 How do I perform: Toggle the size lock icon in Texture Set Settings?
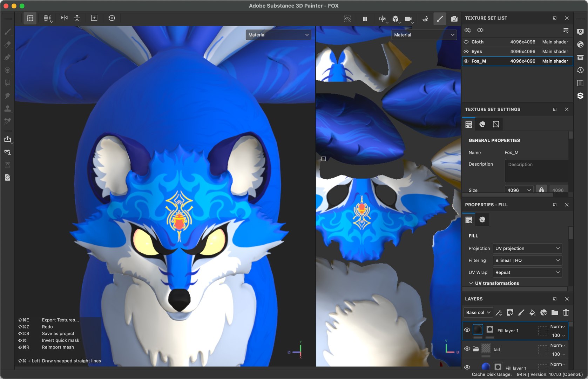coord(541,190)
